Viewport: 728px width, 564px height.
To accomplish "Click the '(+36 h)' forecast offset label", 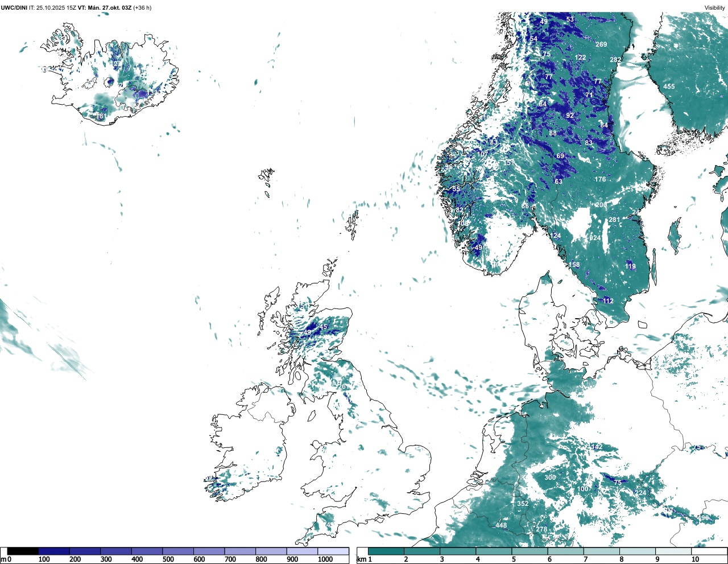I will [142, 7].
